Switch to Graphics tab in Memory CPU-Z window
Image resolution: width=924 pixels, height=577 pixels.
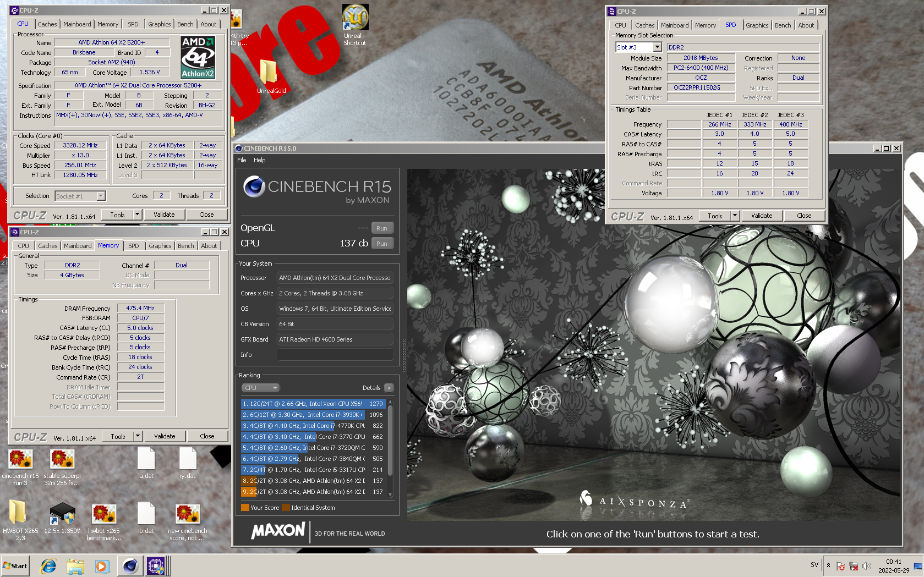160,246
